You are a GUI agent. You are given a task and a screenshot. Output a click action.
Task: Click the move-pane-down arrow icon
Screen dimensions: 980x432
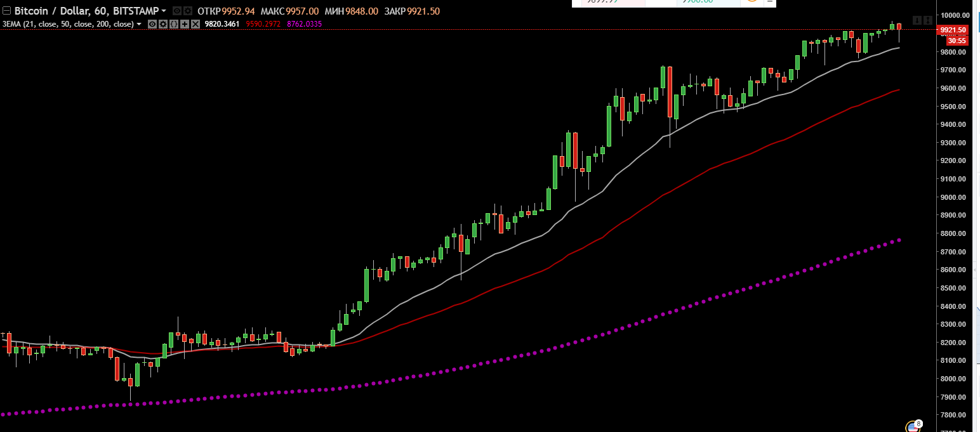tap(917, 20)
